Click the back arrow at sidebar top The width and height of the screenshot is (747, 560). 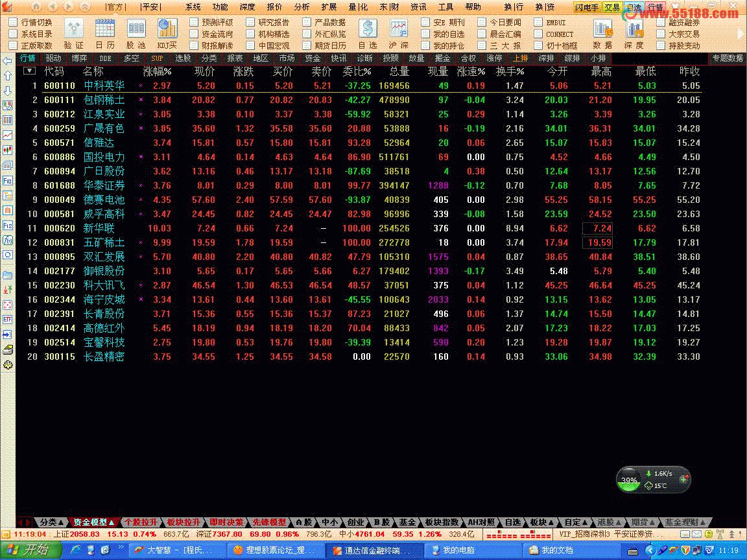pos(8,61)
